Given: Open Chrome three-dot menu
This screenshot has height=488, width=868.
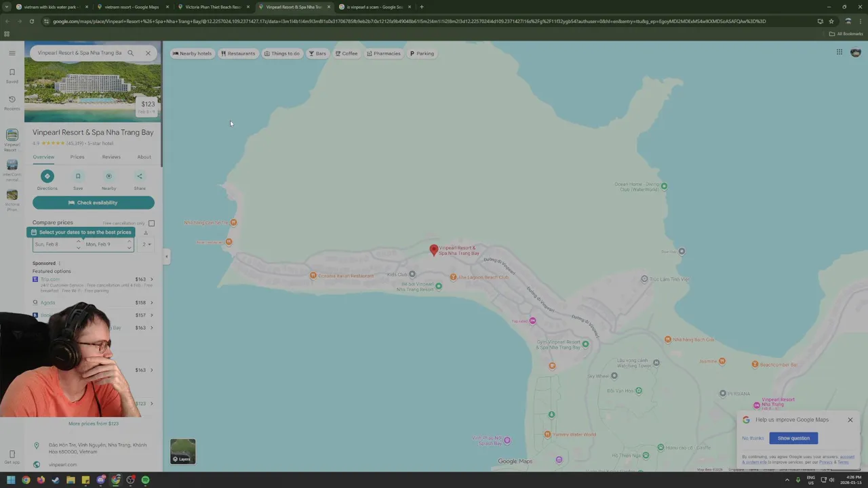Looking at the screenshot, I should coord(861,21).
